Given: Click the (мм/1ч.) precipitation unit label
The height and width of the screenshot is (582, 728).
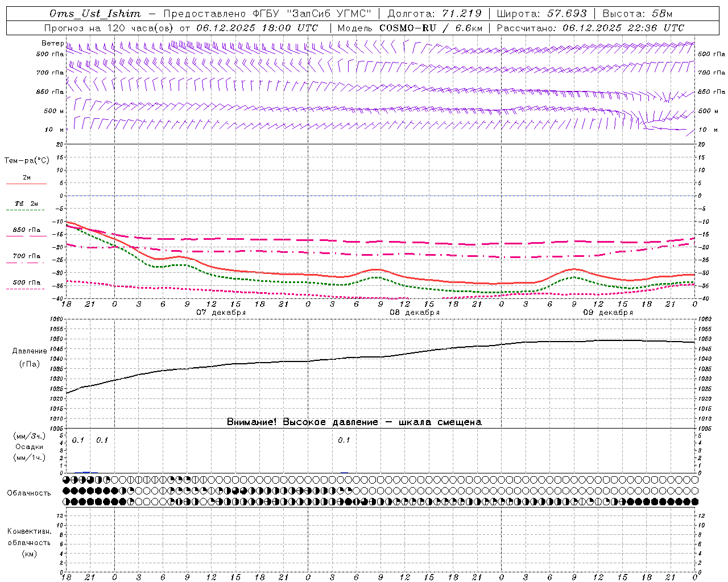Looking at the screenshot, I should point(30,458).
